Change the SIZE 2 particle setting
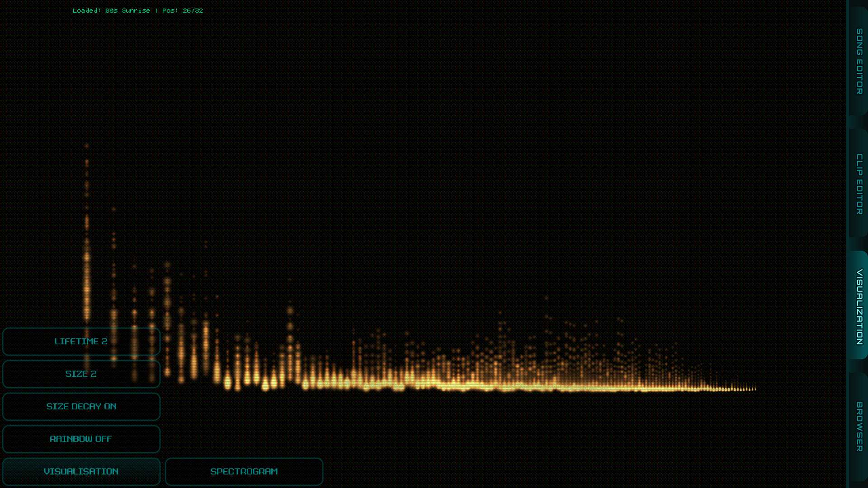 (81, 374)
